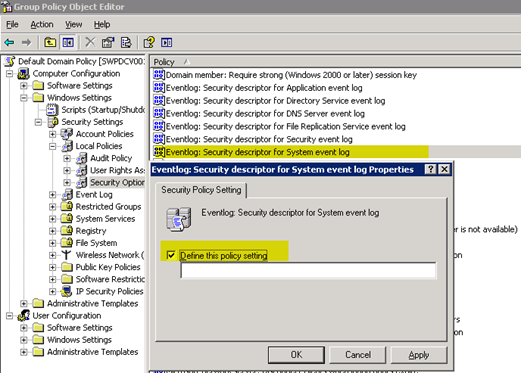Image resolution: width=521 pixels, height=373 pixels.
Task: Open the File menu
Action: [x=12, y=24]
